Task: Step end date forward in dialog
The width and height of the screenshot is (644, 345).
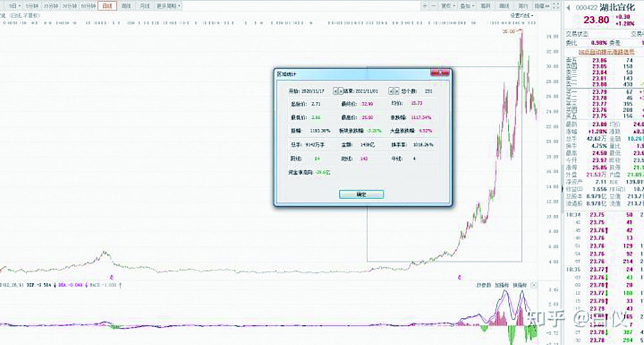Action: pyautogui.click(x=397, y=91)
